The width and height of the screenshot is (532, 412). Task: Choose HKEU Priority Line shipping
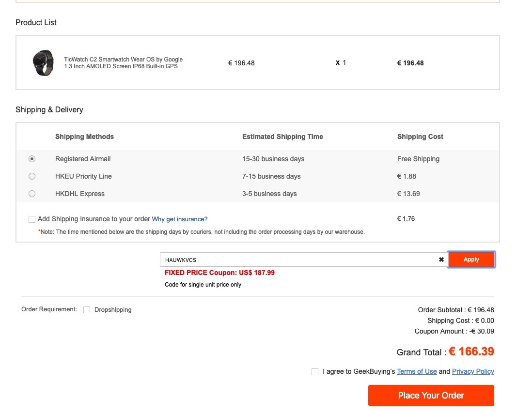(32, 176)
